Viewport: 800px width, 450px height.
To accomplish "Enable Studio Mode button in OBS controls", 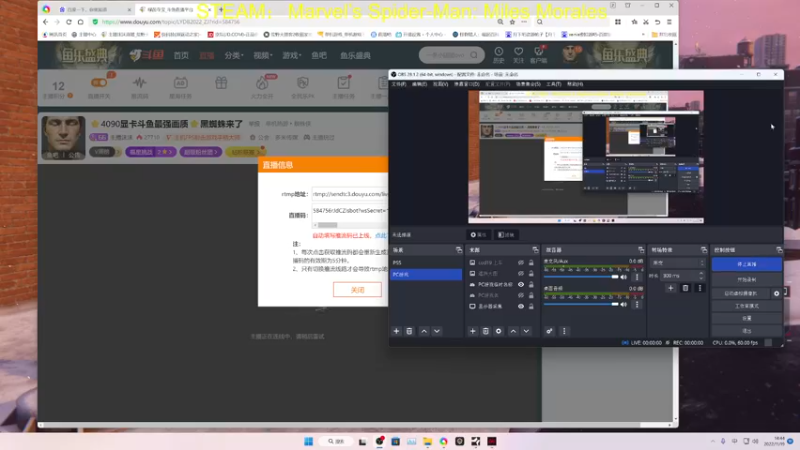I will [746, 306].
